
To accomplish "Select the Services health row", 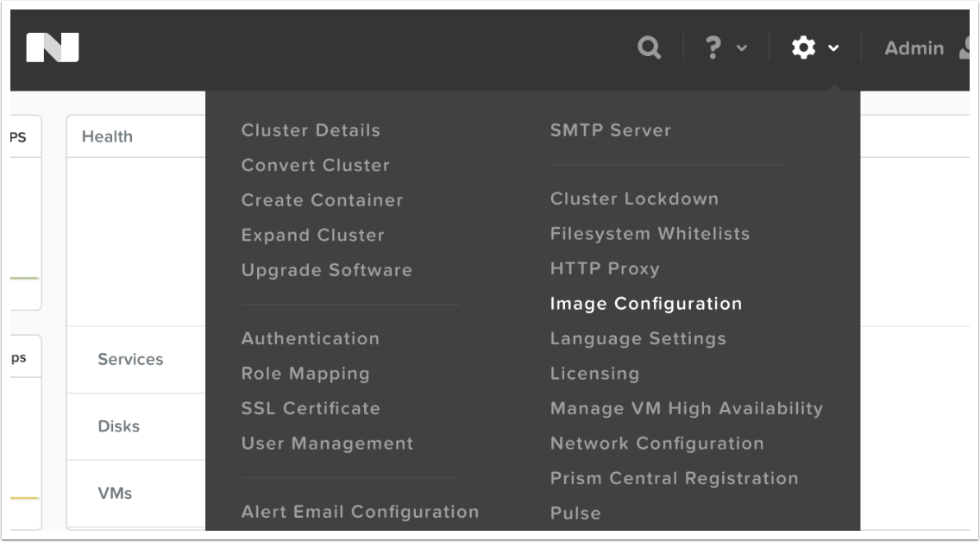I will (130, 359).
